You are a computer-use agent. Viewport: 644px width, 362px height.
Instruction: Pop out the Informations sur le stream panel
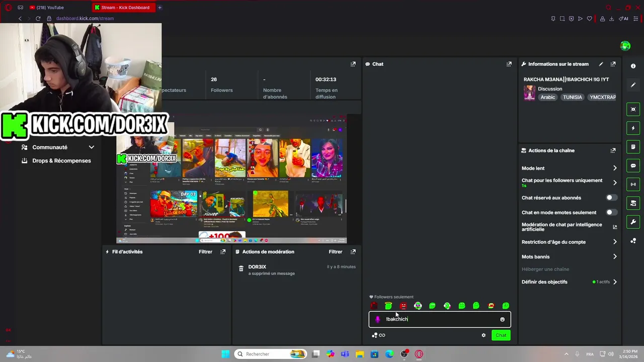point(613,64)
